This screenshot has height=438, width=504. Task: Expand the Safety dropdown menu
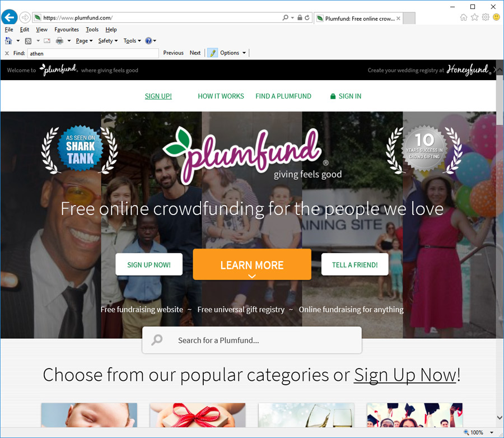coord(108,41)
